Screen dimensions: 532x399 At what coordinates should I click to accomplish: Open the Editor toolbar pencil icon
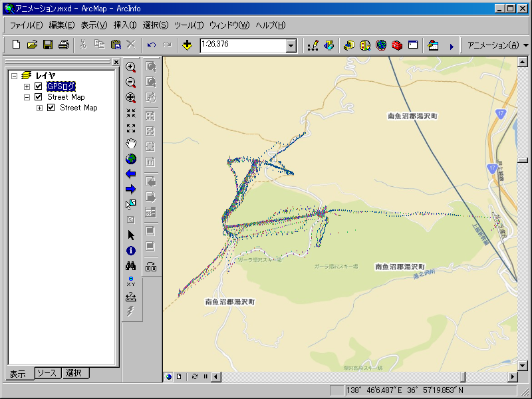pyautogui.click(x=313, y=45)
